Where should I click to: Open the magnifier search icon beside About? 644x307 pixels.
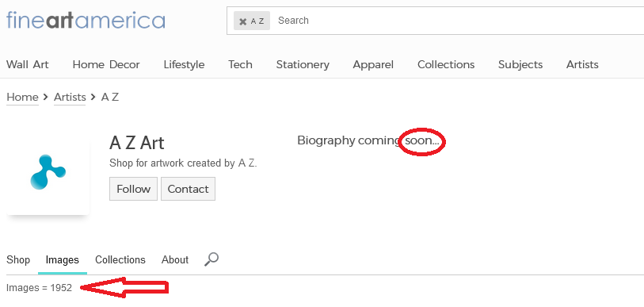211,259
